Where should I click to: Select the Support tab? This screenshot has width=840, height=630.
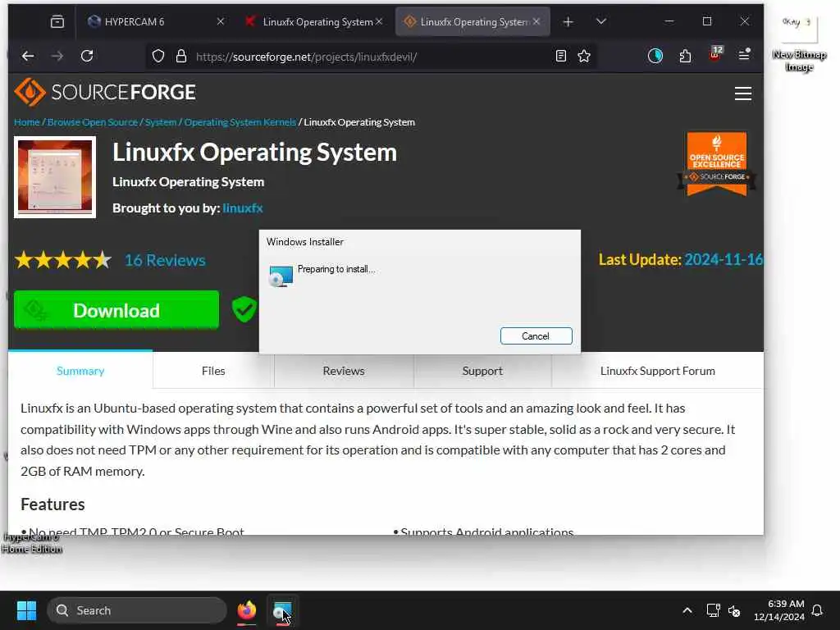482,371
